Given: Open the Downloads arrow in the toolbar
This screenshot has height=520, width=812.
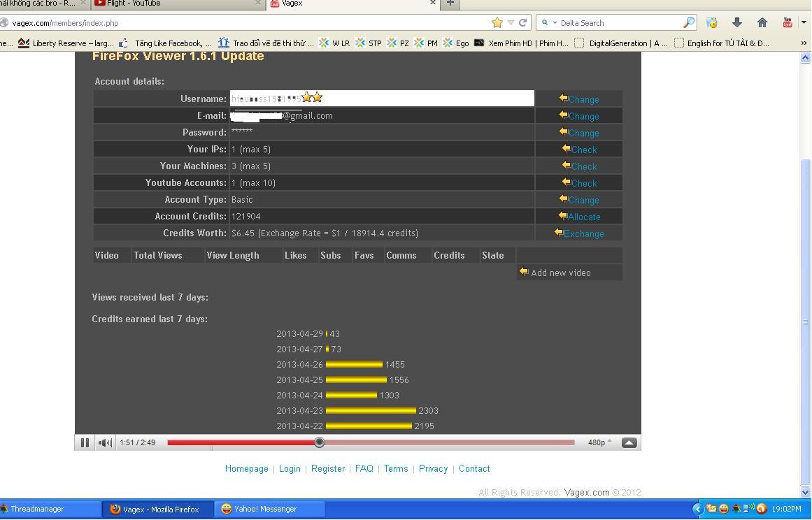Looking at the screenshot, I should point(737,22).
